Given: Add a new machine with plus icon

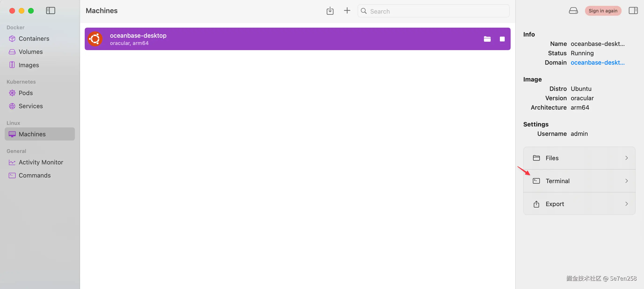Looking at the screenshot, I should pos(347,11).
